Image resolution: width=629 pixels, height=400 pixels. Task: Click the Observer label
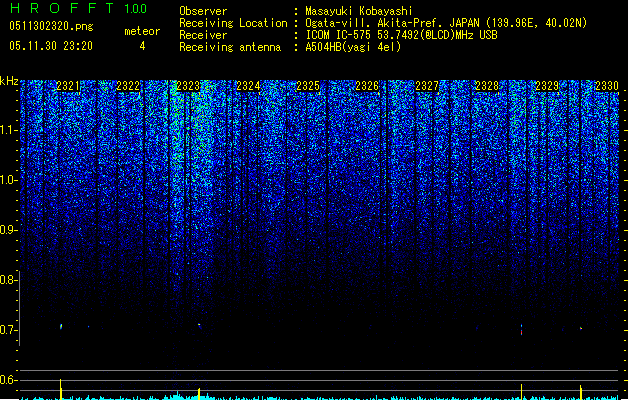tap(203, 11)
